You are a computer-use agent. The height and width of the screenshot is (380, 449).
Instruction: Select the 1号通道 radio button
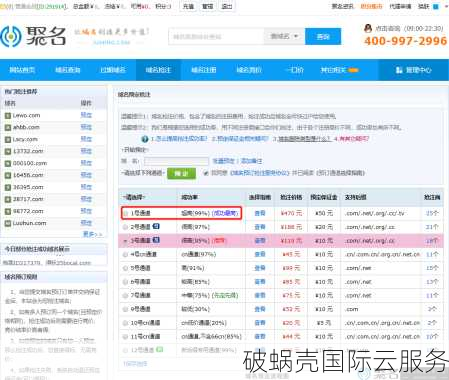pyautogui.click(x=126, y=213)
